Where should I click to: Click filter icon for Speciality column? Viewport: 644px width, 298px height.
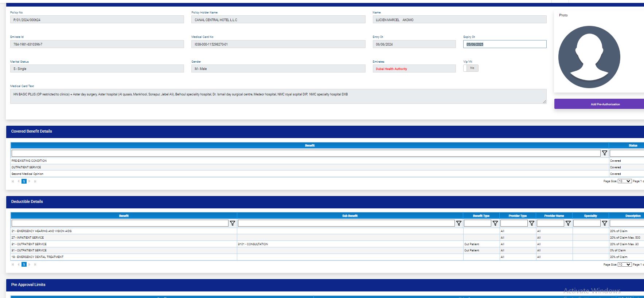[x=604, y=223]
